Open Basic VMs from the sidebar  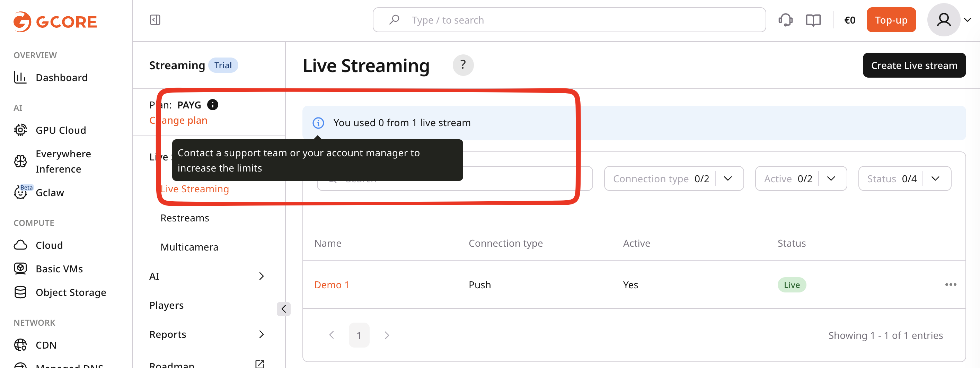(59, 269)
